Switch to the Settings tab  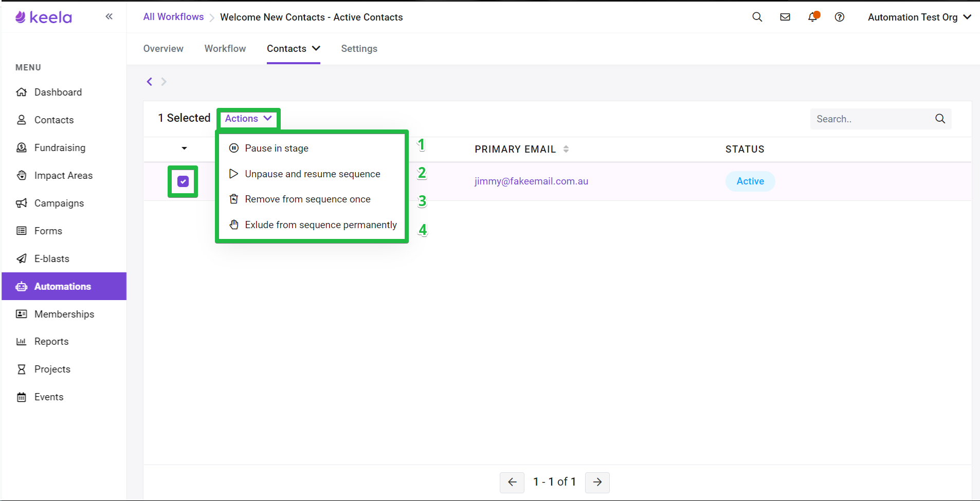(359, 48)
